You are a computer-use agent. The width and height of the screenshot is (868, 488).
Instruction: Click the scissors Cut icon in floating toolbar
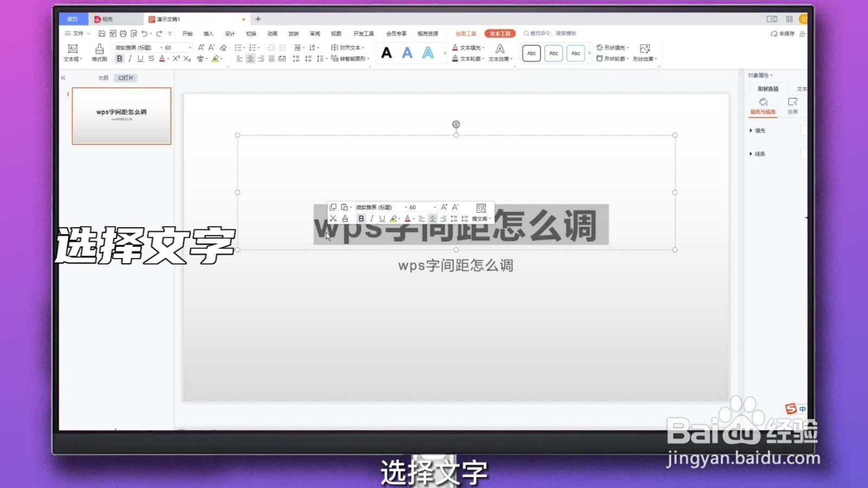pos(334,219)
